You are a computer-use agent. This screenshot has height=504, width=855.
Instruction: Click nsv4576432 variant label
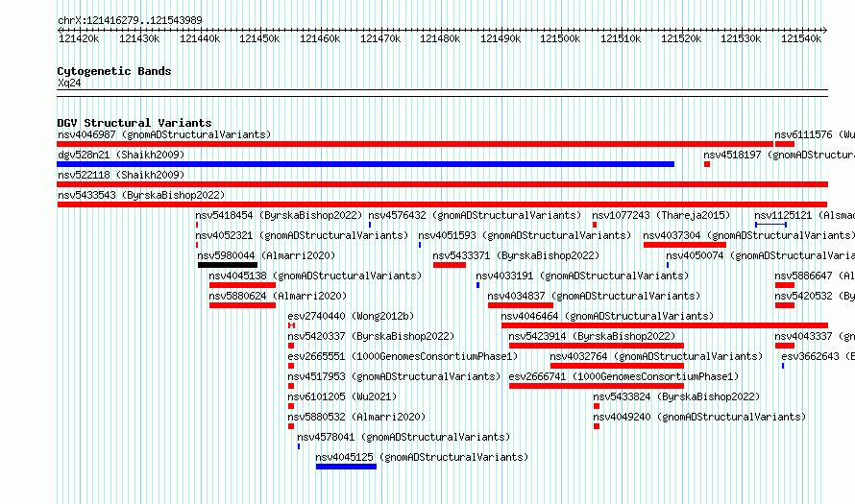[475, 215]
